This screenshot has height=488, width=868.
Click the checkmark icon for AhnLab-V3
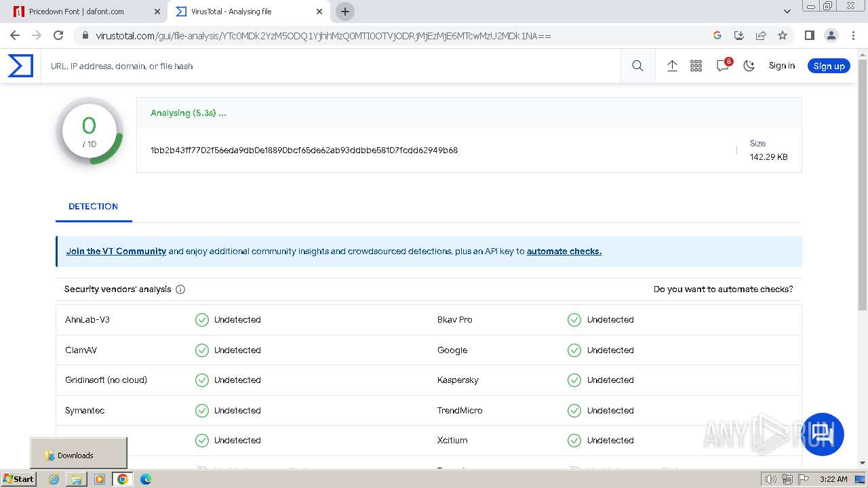click(x=202, y=320)
